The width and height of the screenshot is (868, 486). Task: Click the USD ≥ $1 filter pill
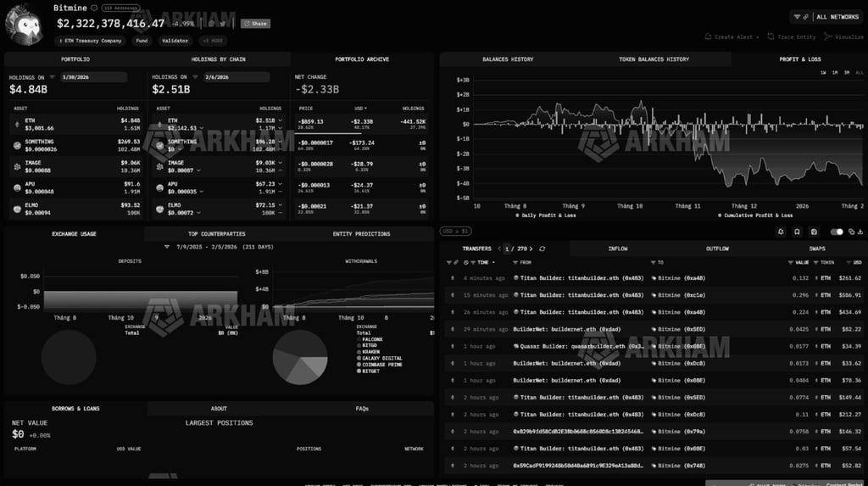click(455, 231)
